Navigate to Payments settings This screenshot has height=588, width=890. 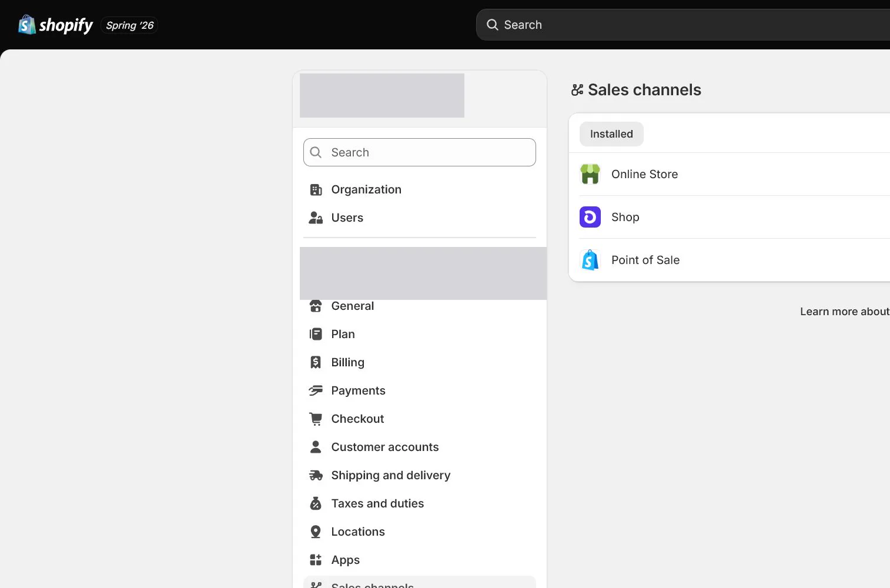click(x=420, y=390)
